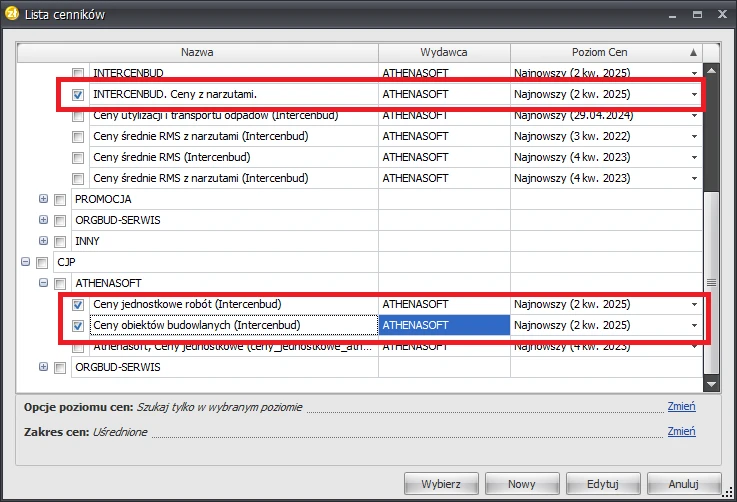Click Zmień link for Opcje poziomu cen
737x502 pixels.
pyautogui.click(x=682, y=406)
